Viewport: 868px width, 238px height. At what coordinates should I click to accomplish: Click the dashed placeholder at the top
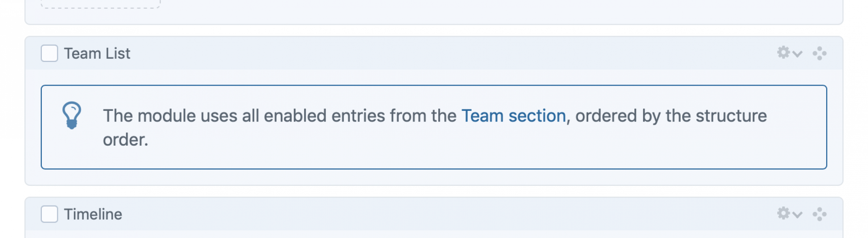[100, 4]
